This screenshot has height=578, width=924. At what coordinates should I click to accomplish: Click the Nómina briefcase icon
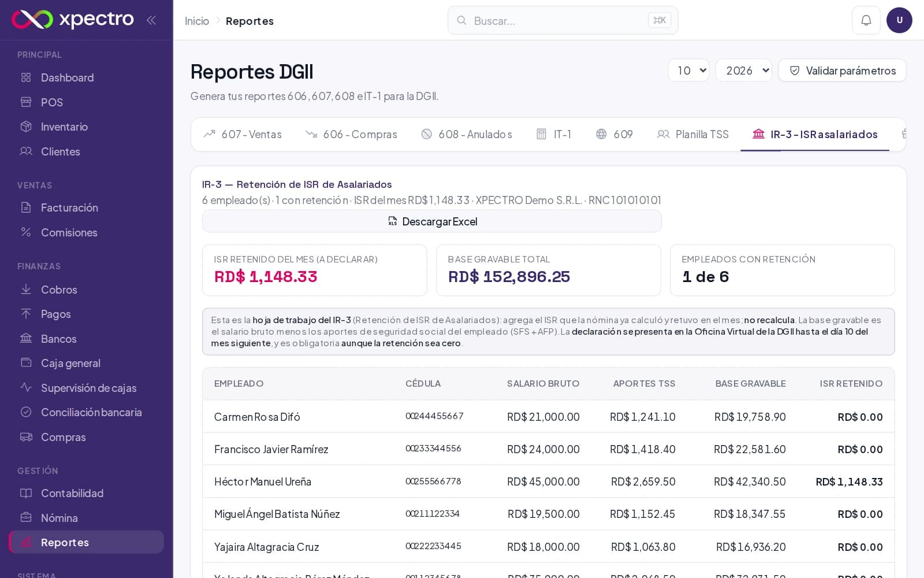pos(26,518)
